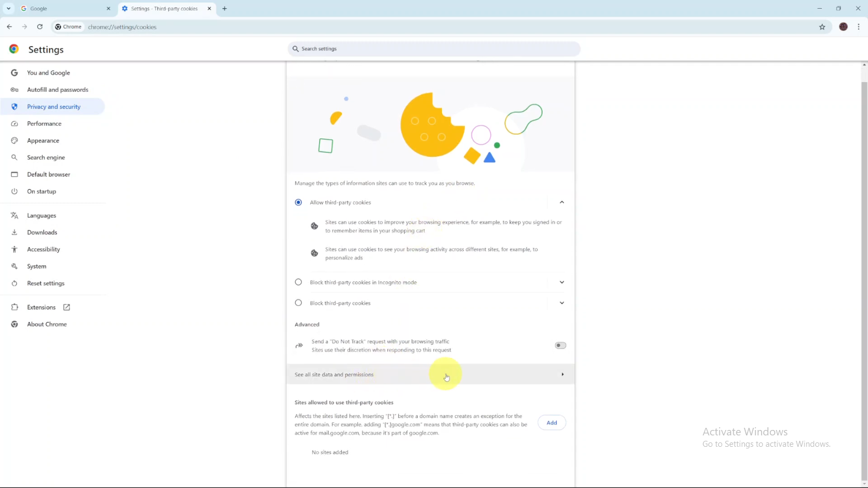This screenshot has width=868, height=488.
Task: Click the scrollbar down arrow
Action: coord(864,484)
